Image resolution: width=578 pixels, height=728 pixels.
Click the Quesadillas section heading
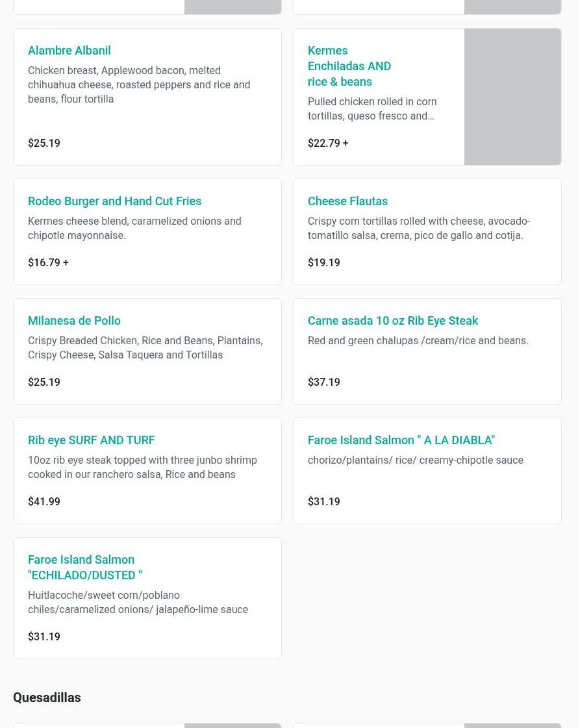[47, 697]
